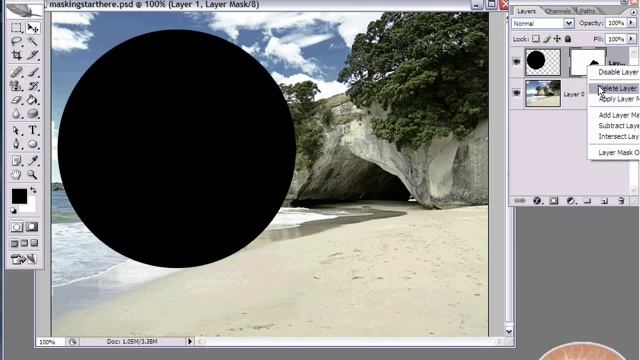This screenshot has height=360, width=640.
Task: Open the Opacity slider arrow
Action: (631, 23)
